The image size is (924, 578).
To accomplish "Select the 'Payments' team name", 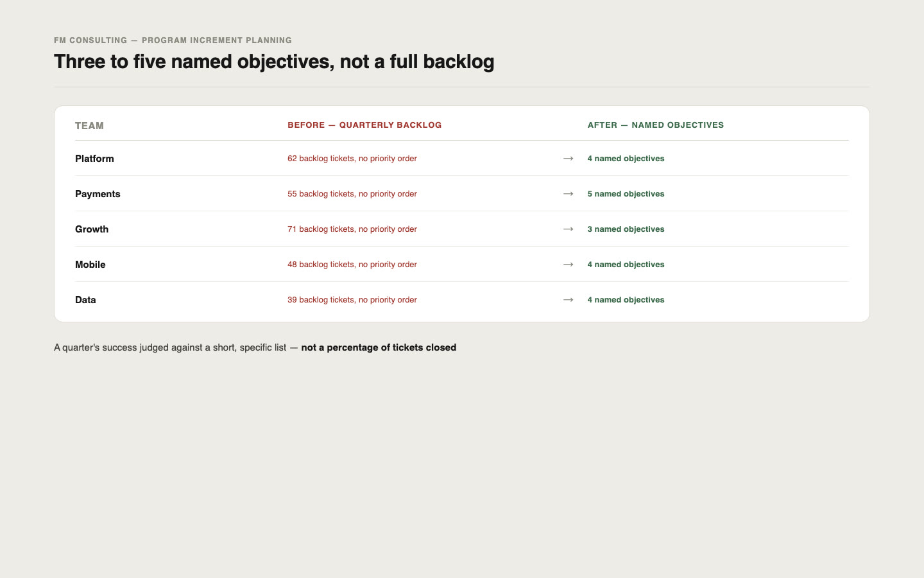I will 98,194.
